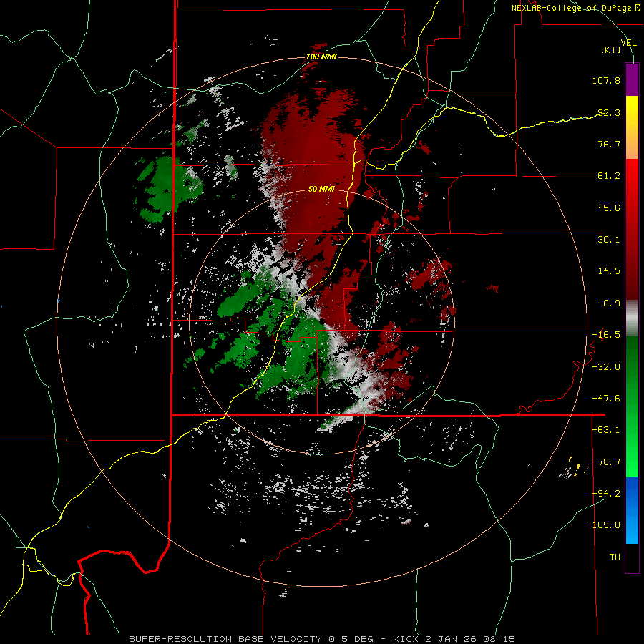This screenshot has width=644, height=644.
Task: Select the -78.7 scale value
Action: click(606, 462)
